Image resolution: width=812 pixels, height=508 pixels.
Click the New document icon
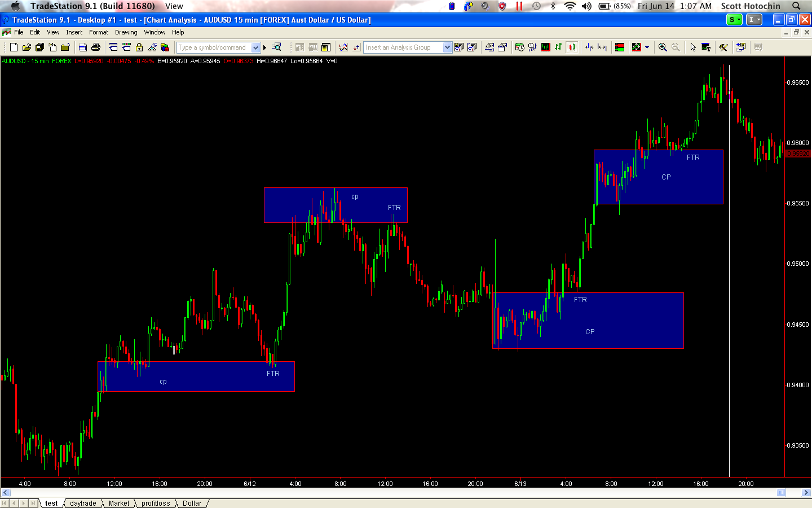(14, 47)
